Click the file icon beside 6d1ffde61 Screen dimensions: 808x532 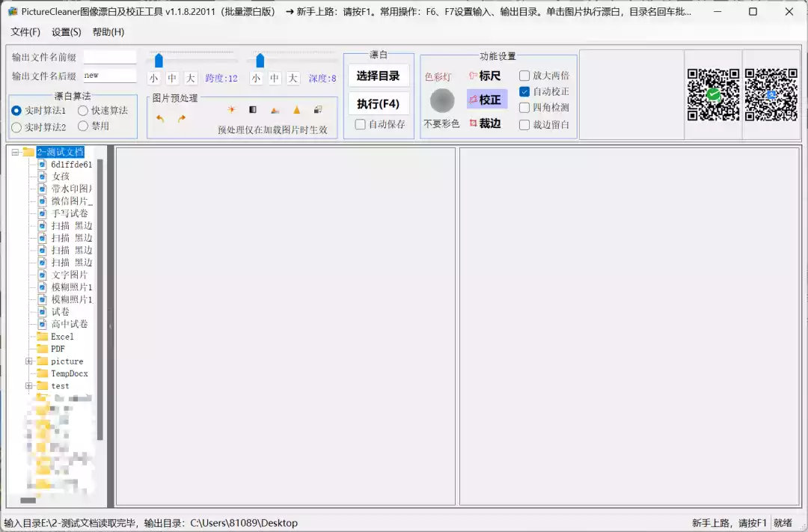[x=42, y=164]
